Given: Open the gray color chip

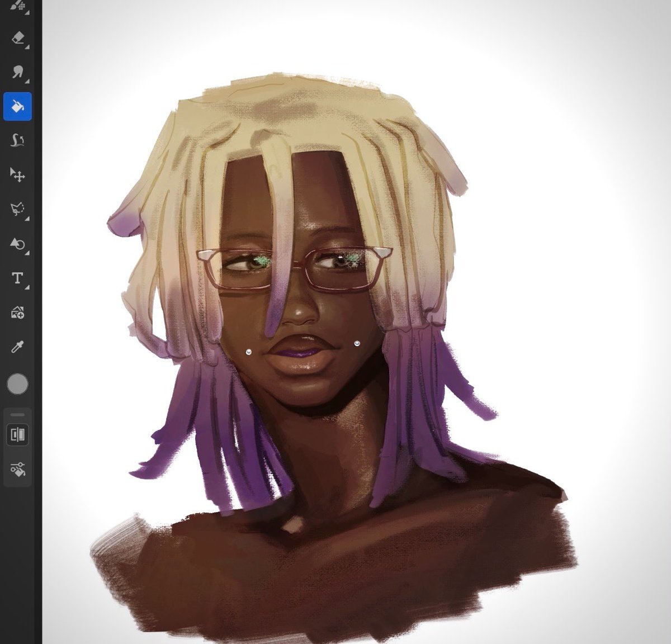Looking at the screenshot, I should tap(17, 385).
